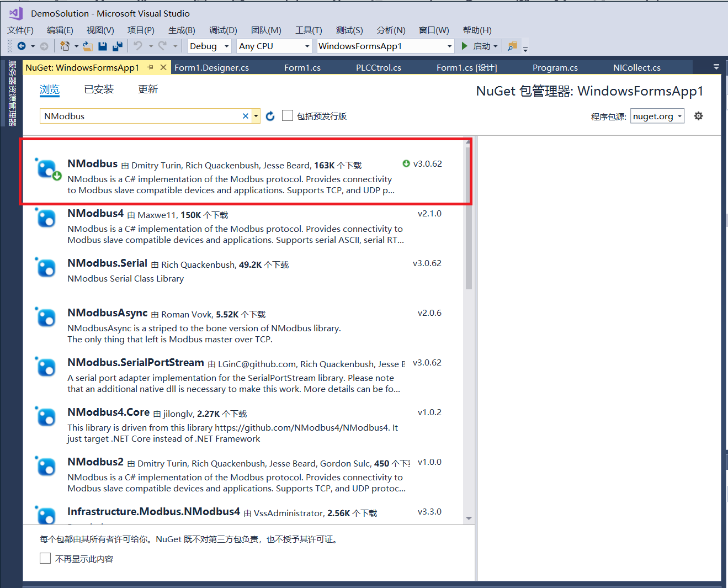Image resolution: width=728 pixels, height=588 pixels.
Task: Select the NModbus.Serial package title
Action: [108, 263]
